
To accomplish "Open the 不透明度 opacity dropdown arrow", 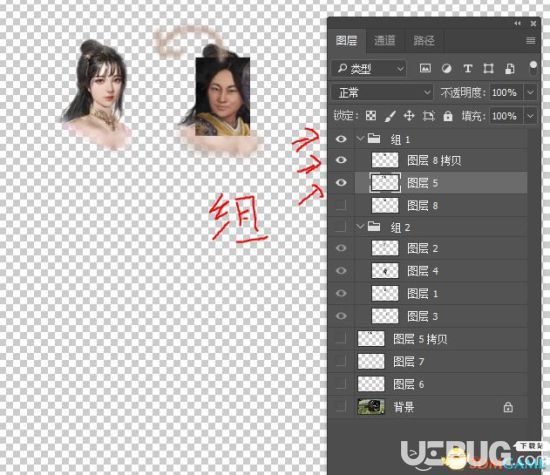I will (x=530, y=93).
